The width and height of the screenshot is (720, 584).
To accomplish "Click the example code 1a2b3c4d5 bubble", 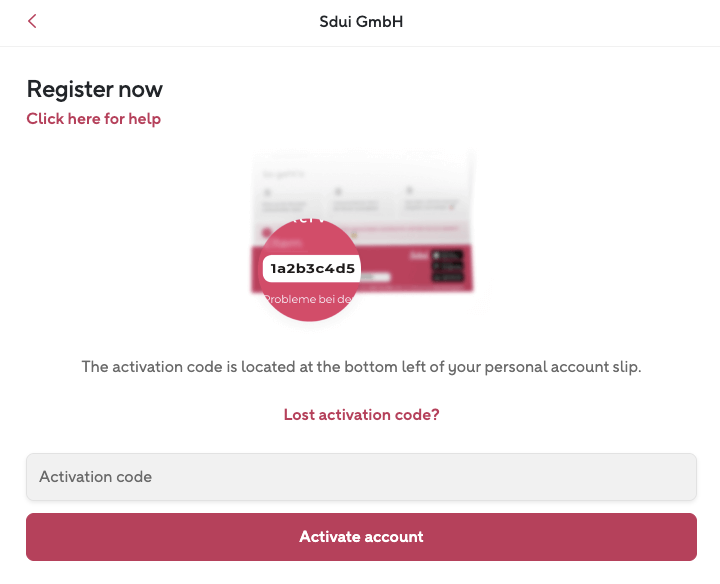I will 312,268.
